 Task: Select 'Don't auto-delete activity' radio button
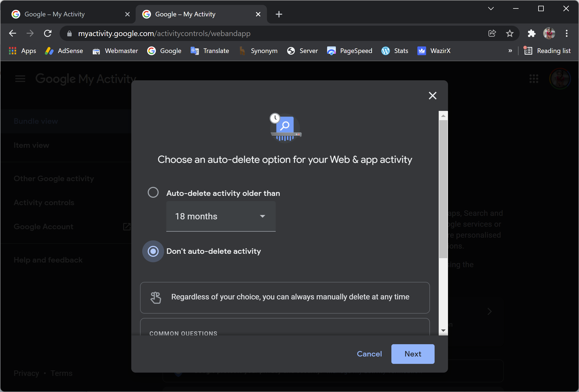[153, 251]
